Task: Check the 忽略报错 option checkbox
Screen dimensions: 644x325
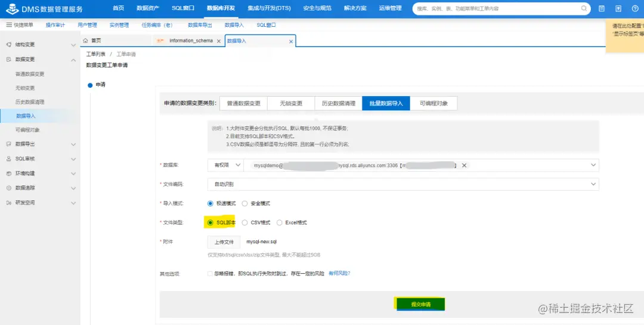Action: pyautogui.click(x=210, y=273)
